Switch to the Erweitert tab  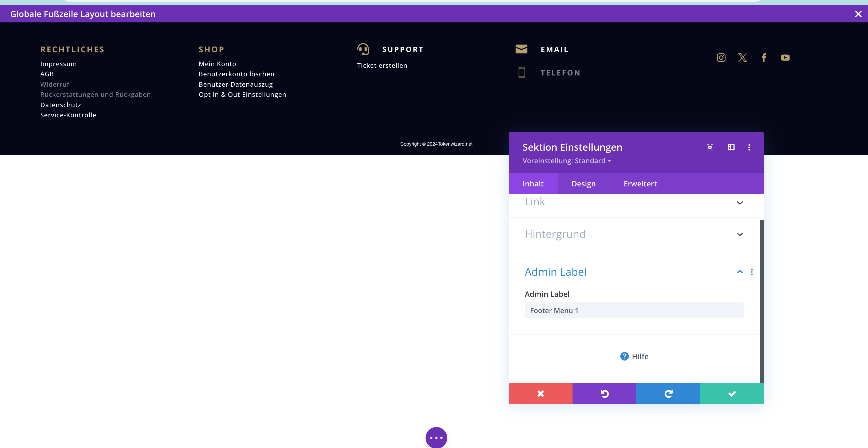pyautogui.click(x=640, y=184)
